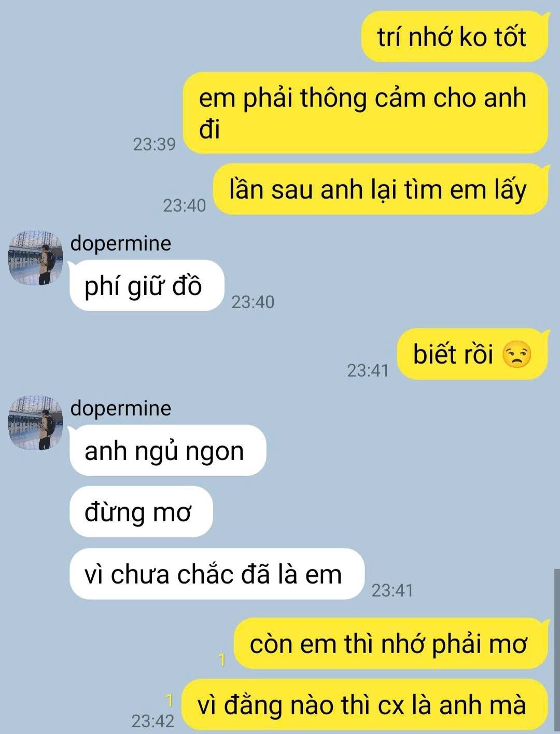
Task: Select the 'biết rồi' message bubble
Action: pos(472,354)
